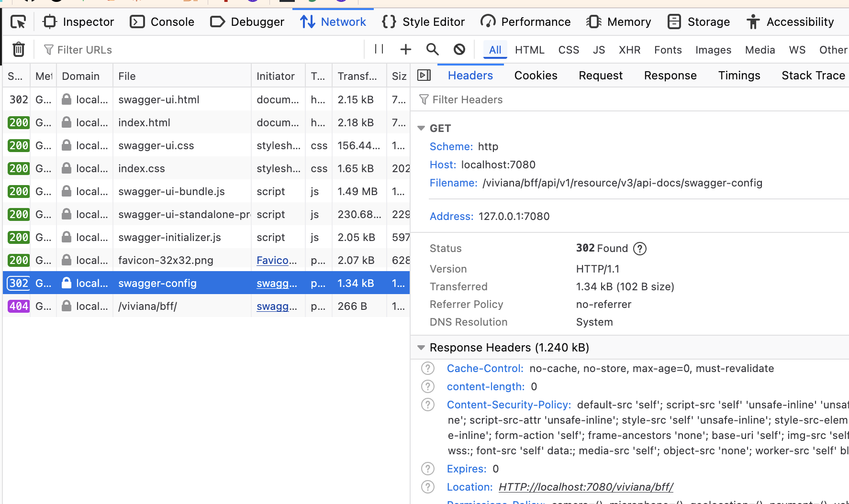
Task: Click the lock icon on swagger-ui.html row
Action: point(67,99)
